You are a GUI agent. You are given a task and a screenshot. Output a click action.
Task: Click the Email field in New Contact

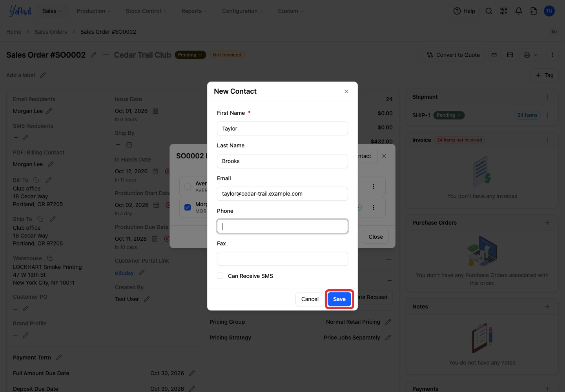click(282, 194)
